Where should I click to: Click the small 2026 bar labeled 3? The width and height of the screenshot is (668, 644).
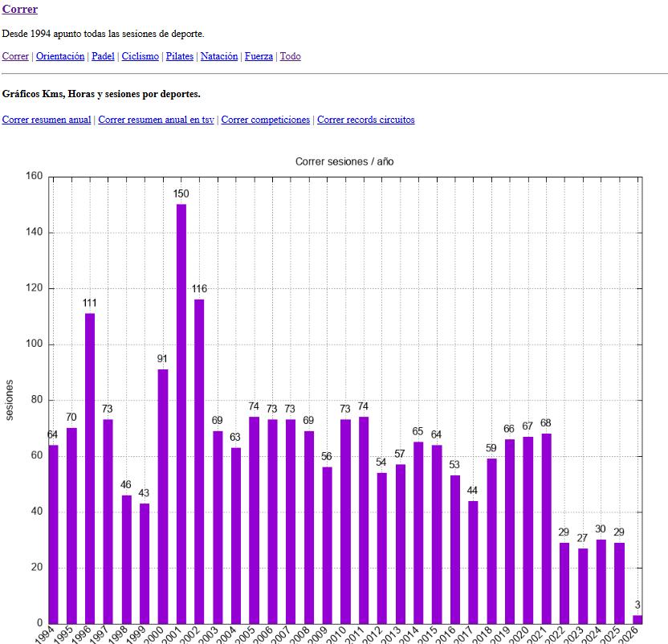pos(637,619)
